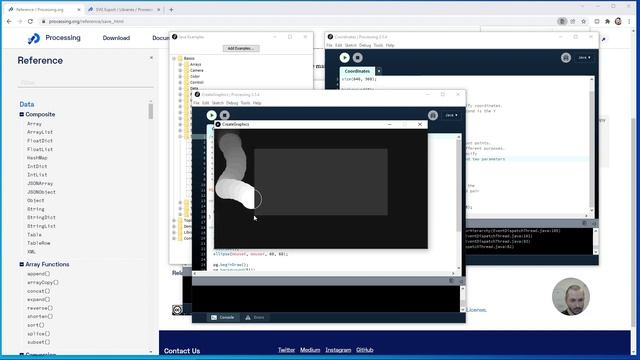Switch to Errors tab in CreateGraphics editor

255,317
